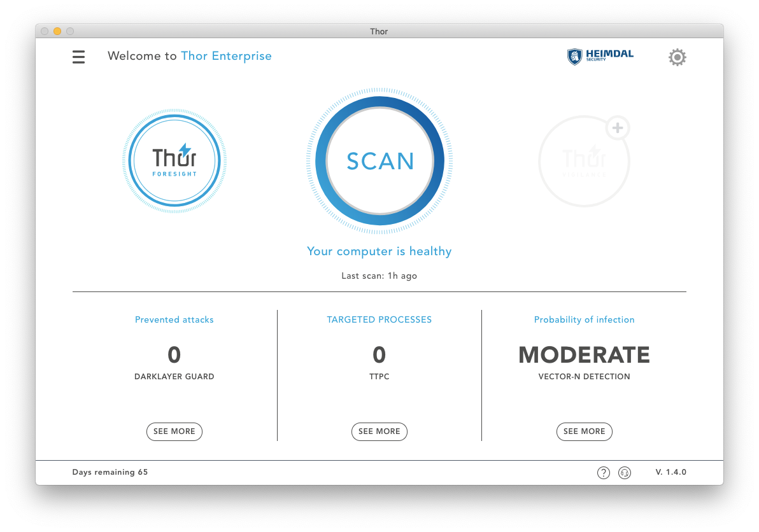This screenshot has width=759, height=532.
Task: Click the Thor Enterprise title text
Action: coord(226,56)
